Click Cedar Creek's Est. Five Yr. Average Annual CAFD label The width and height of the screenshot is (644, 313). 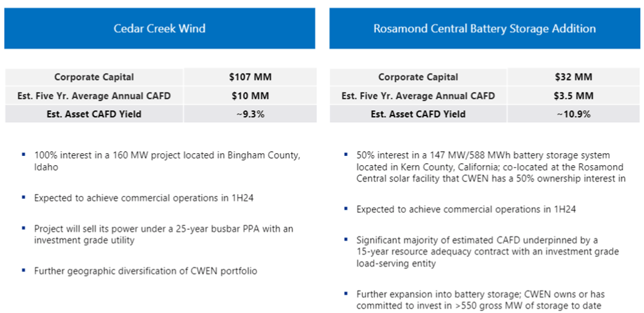click(94, 96)
